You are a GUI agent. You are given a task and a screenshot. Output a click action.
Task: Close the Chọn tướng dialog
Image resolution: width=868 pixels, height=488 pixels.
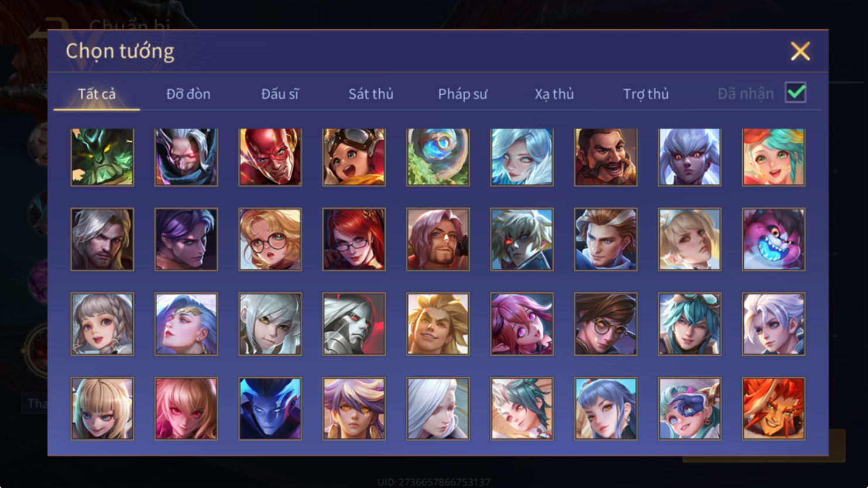tap(800, 51)
